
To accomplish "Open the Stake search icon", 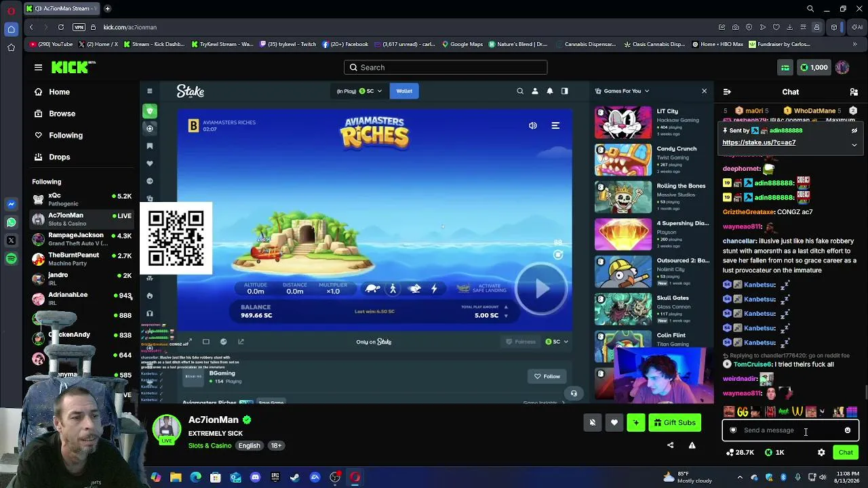I will [520, 91].
